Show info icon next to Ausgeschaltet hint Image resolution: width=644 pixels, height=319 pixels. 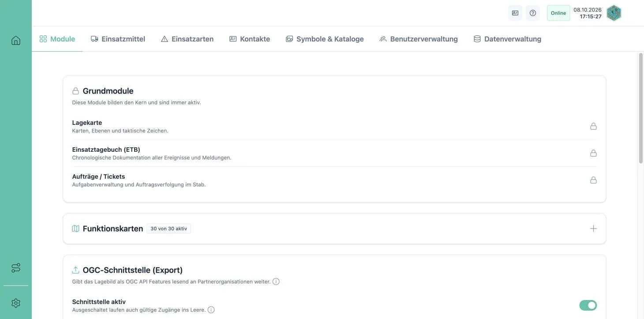click(211, 310)
